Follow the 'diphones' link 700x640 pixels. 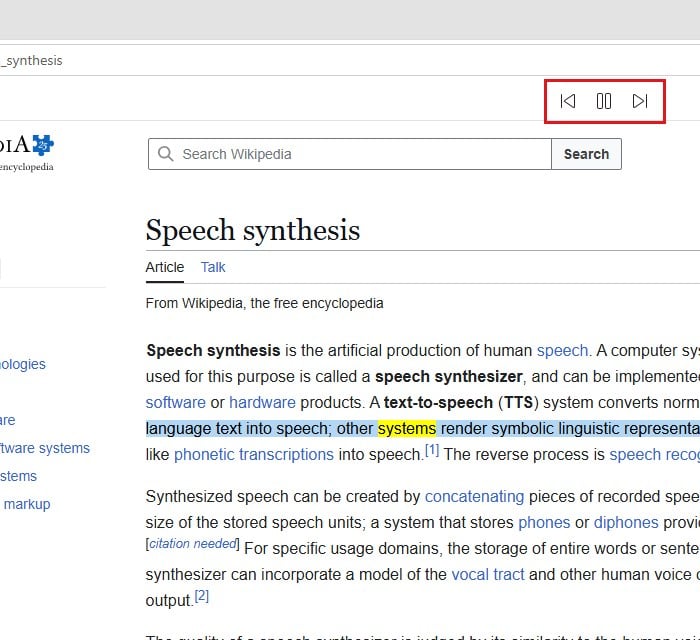tap(626, 523)
